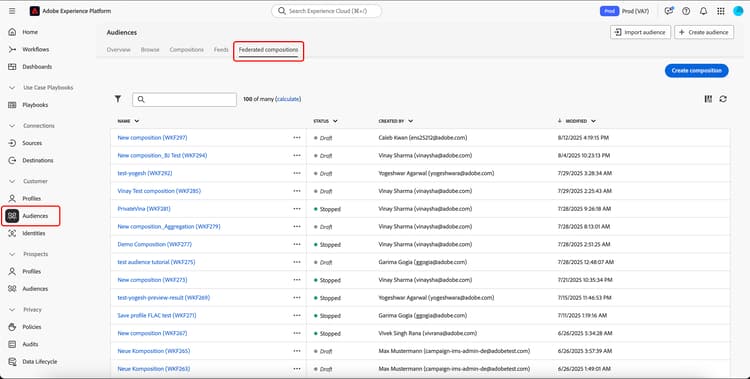Collapse the Prospects section
750x379 pixels.
12,254
